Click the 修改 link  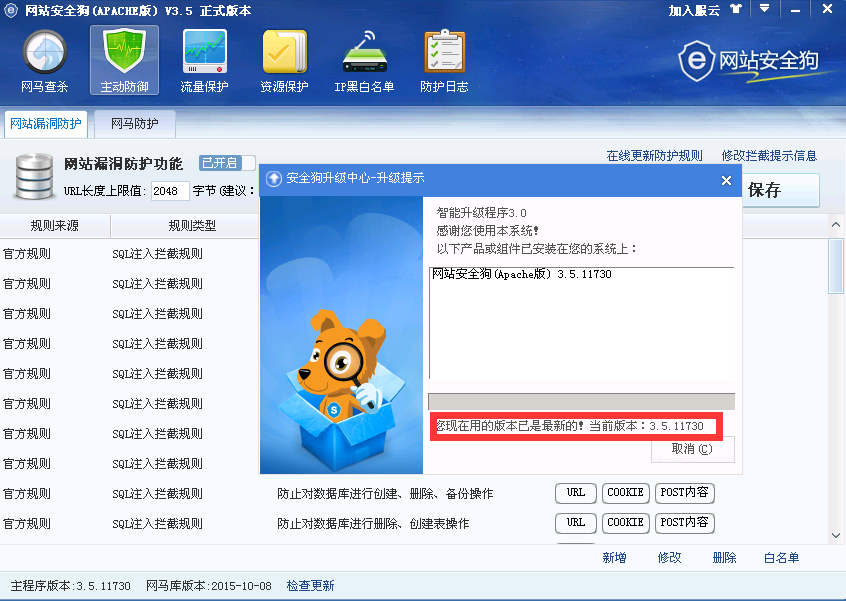coord(670,558)
